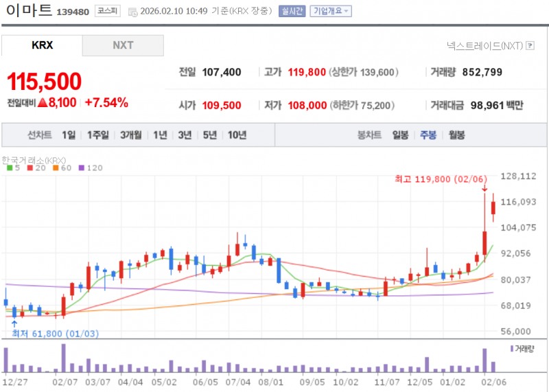Screen dimensions: 549x392
Task: Click the purple 120 moving average legend swatch
Action: (82, 168)
